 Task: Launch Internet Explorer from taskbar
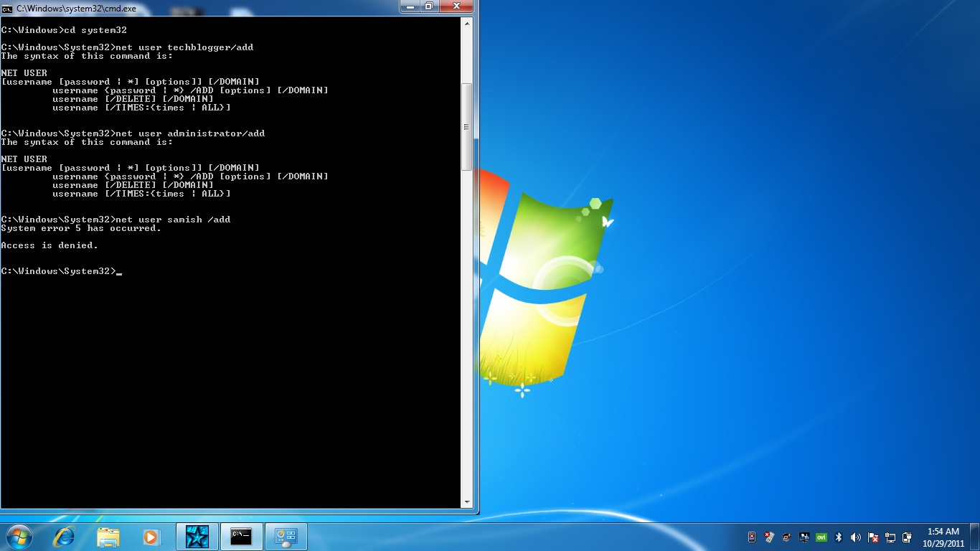(x=65, y=536)
